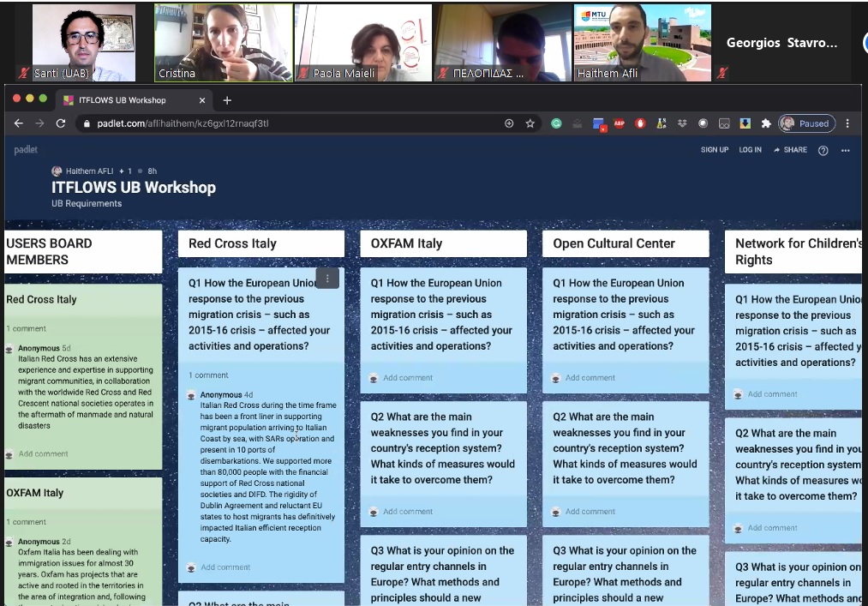Click the ITFLOWS UB Workshop board title
Image resolution: width=868 pixels, height=606 pixels.
pyautogui.click(x=134, y=187)
